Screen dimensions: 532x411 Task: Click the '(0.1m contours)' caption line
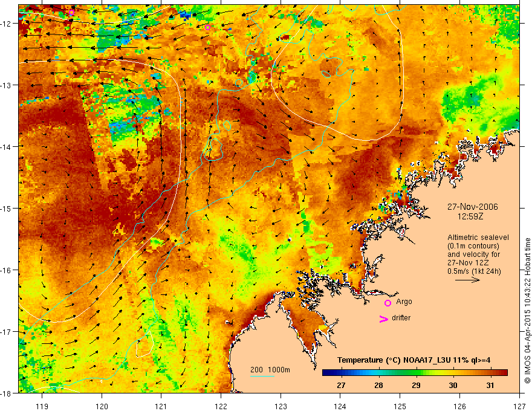click(473, 246)
